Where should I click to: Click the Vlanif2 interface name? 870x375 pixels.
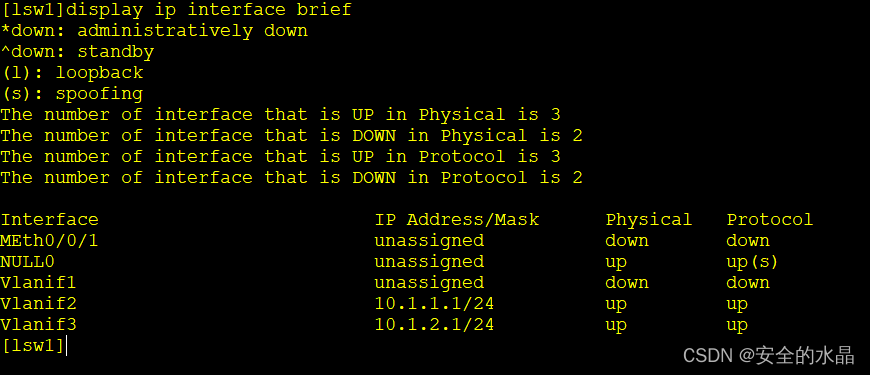click(38, 304)
